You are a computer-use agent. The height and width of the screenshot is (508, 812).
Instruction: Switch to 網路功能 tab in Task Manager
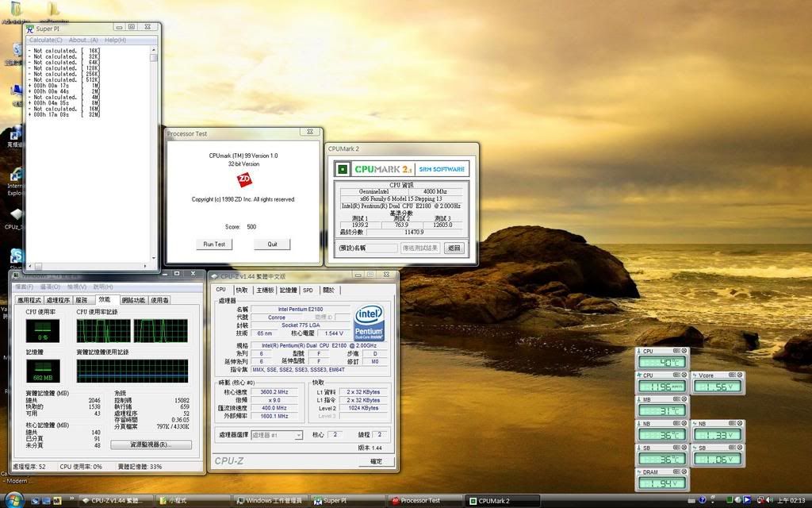(133, 300)
